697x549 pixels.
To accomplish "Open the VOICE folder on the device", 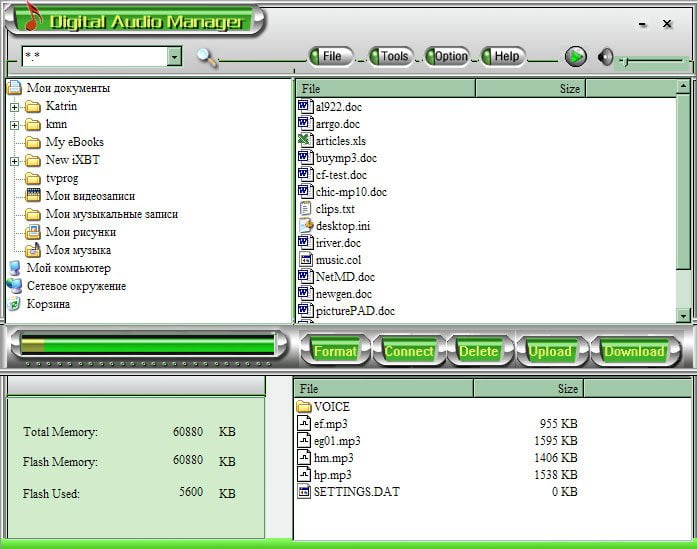I will coord(323,406).
